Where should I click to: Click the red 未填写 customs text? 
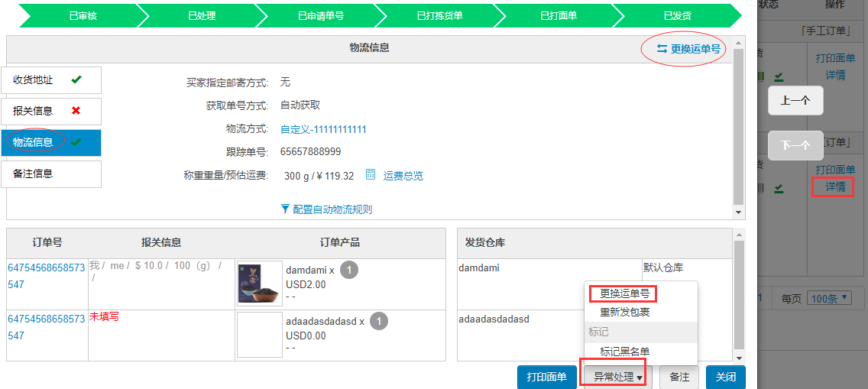tap(104, 316)
